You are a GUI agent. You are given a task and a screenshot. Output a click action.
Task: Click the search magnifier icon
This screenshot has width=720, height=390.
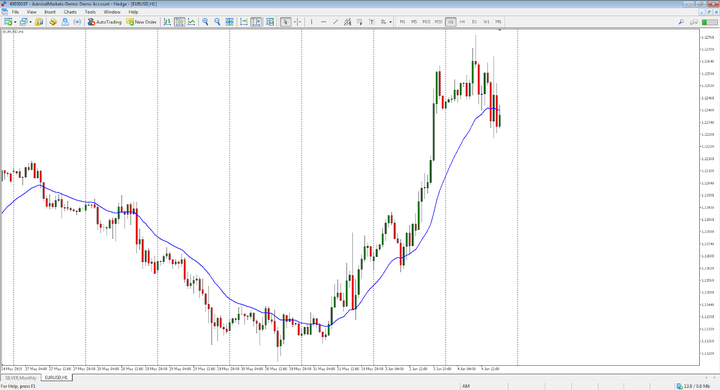click(681, 22)
